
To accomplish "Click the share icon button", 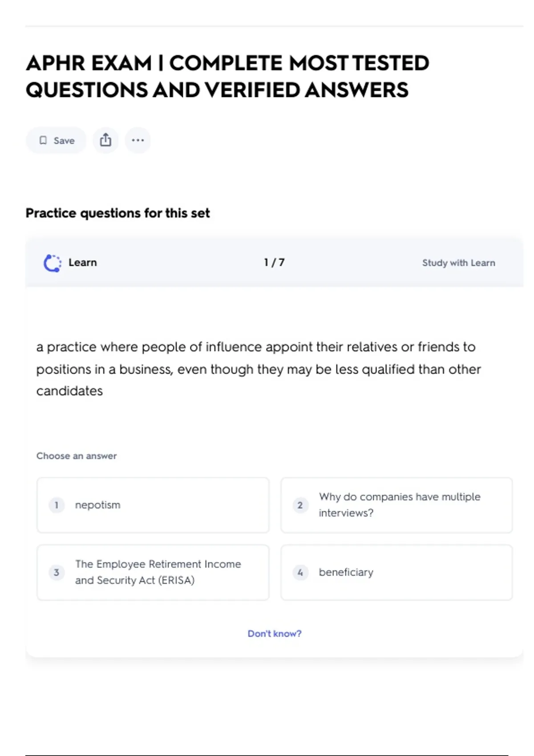I will [x=105, y=140].
